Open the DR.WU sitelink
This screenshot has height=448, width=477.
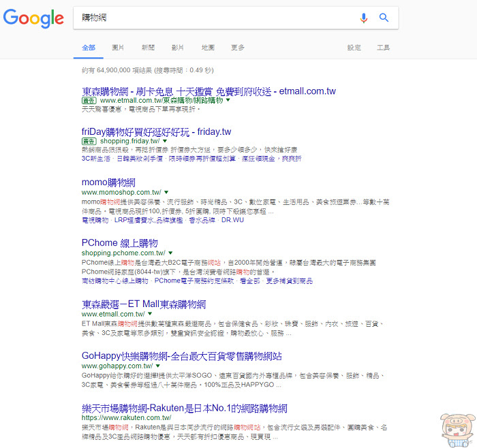[232, 220]
